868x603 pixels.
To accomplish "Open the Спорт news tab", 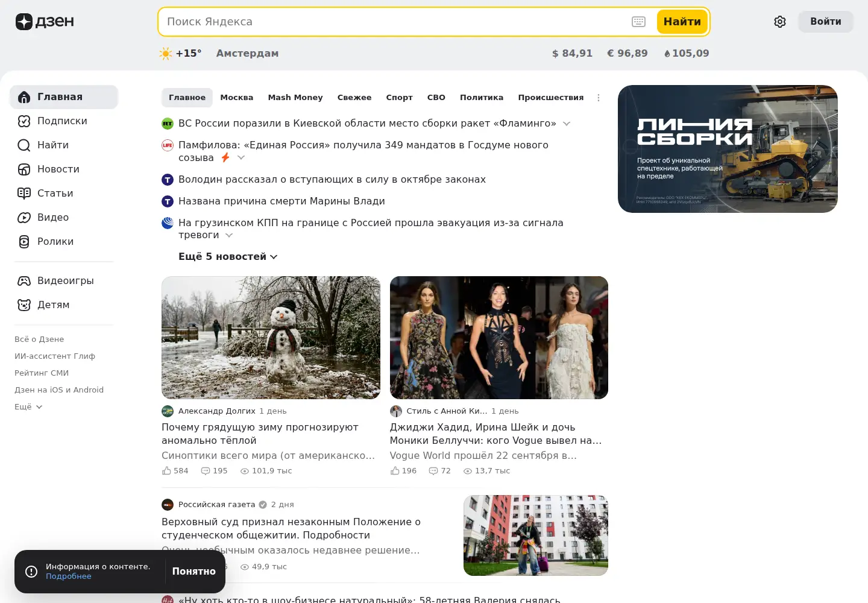I will point(399,98).
